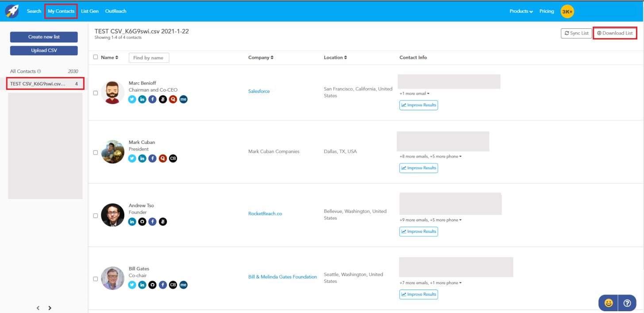
Task: Click Improve Results for Marc Benioff
Action: pos(419,105)
